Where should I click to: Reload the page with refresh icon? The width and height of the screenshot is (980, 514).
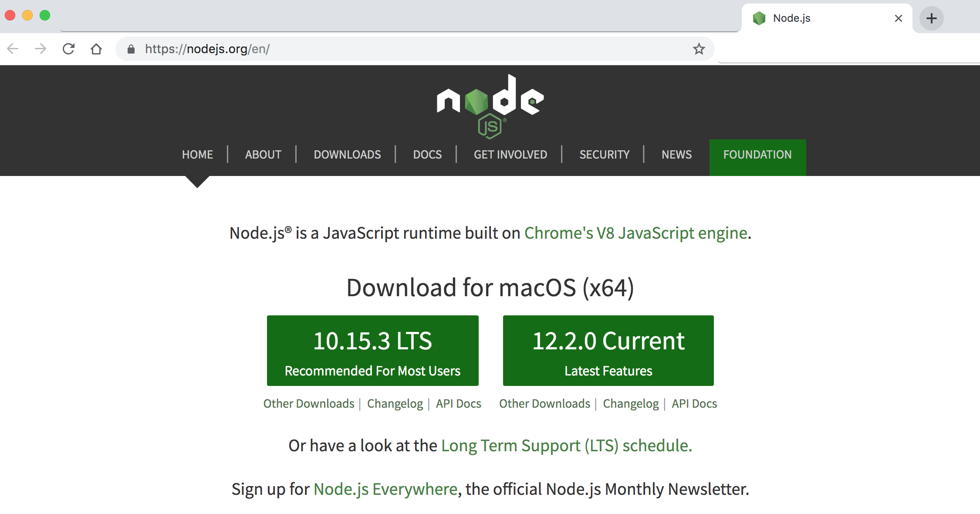68,49
